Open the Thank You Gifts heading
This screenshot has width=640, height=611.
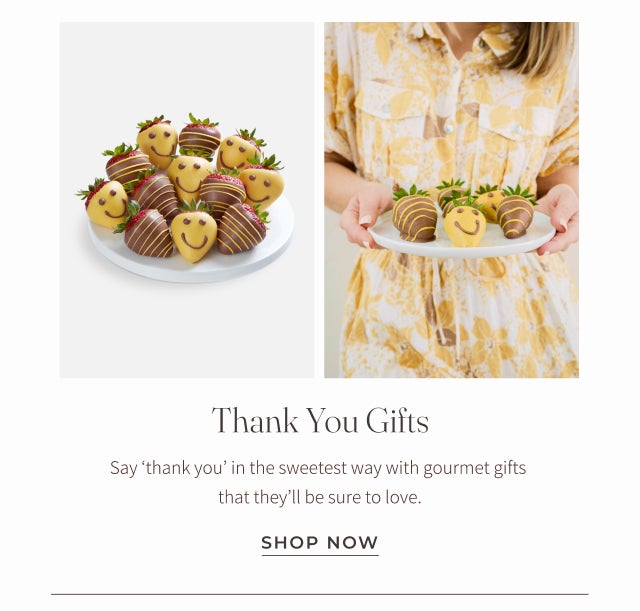(320, 420)
